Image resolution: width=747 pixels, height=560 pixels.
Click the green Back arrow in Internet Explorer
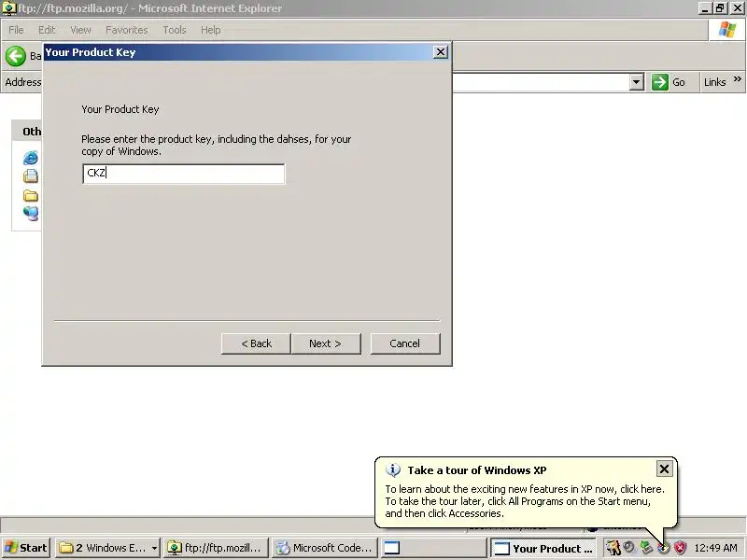click(x=15, y=56)
